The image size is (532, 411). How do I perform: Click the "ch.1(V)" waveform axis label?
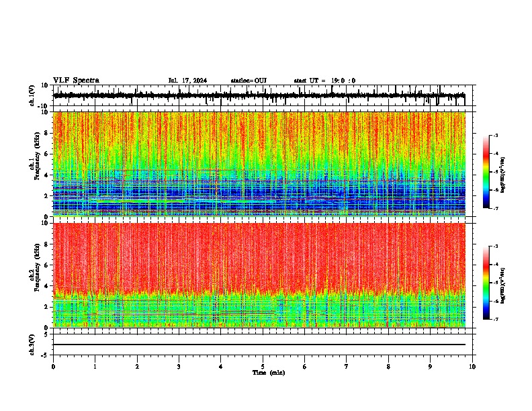pyautogui.click(x=32, y=95)
